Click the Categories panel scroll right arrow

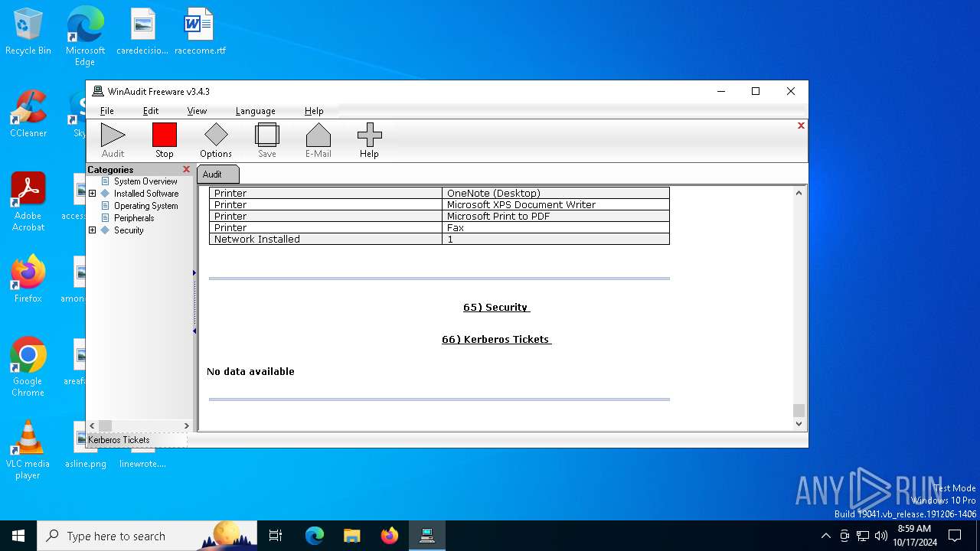pos(186,425)
